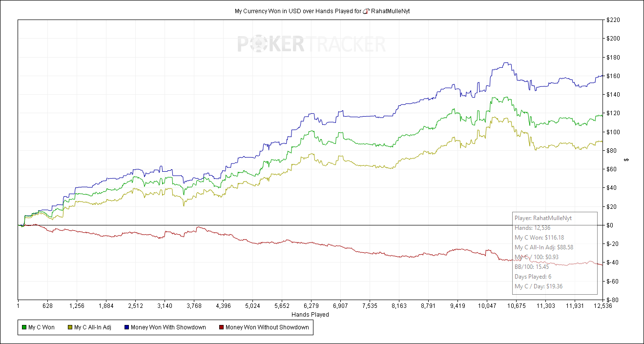Click the 8,791 tick label on x-axis

428,306
